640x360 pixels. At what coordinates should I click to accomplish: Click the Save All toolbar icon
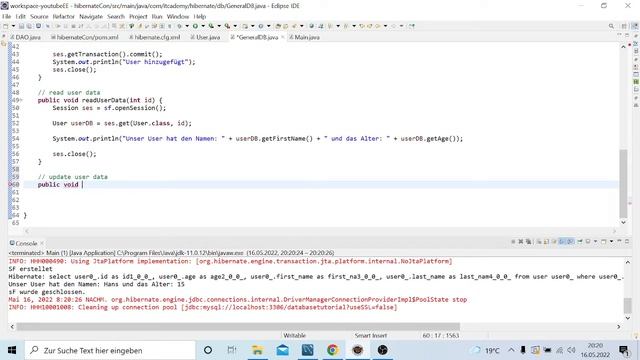coord(29,26)
